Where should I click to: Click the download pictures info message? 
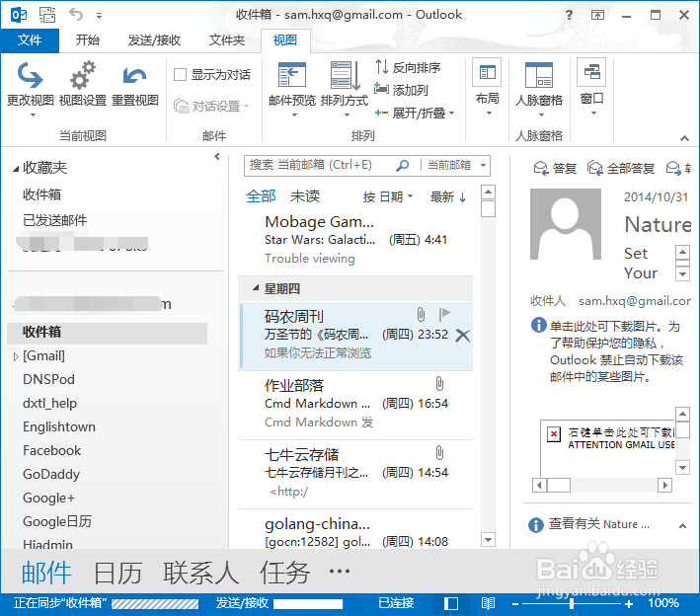tap(616, 351)
